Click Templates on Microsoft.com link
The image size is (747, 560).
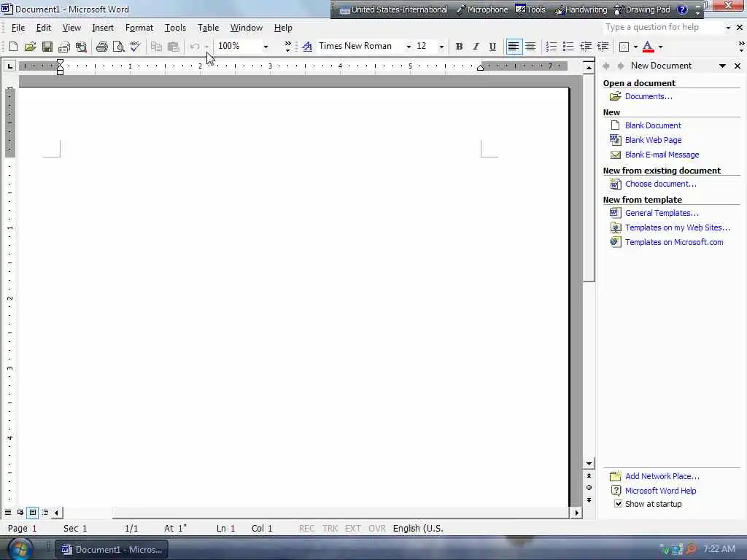pos(674,242)
